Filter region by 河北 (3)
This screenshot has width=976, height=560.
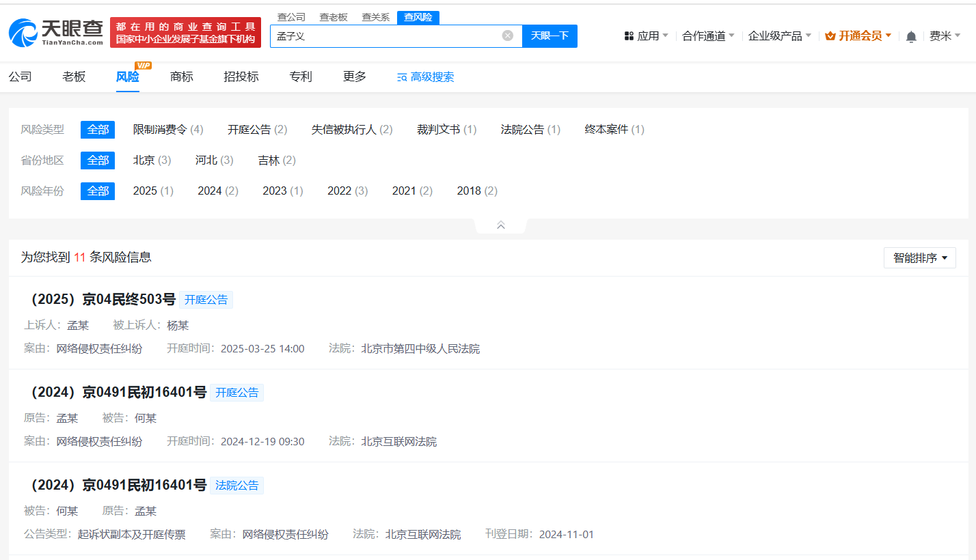click(215, 160)
